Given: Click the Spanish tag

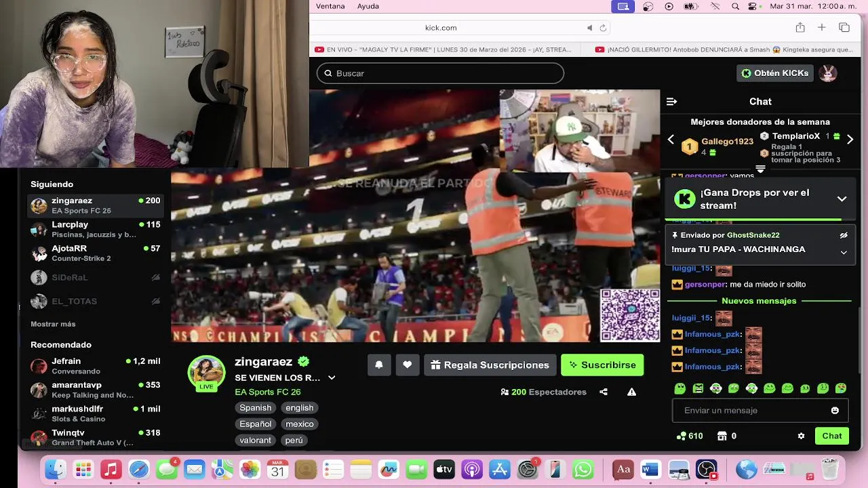Looking at the screenshot, I should point(256,407).
